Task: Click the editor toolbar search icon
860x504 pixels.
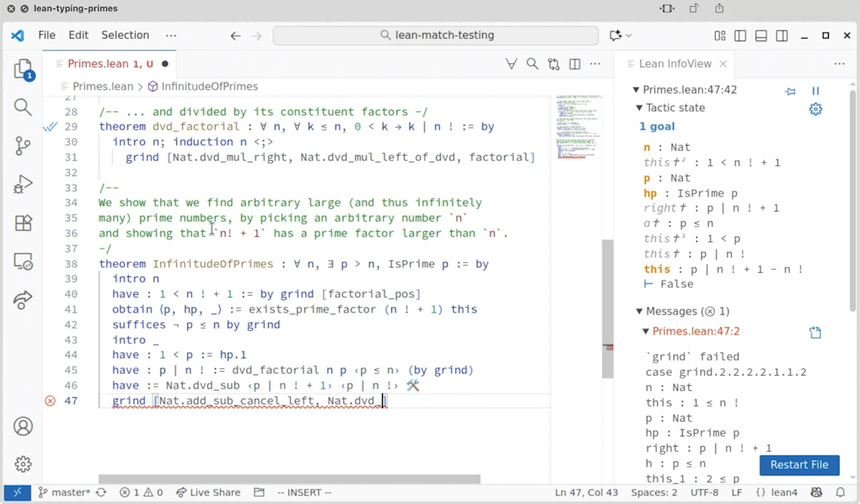Action: pyautogui.click(x=532, y=64)
